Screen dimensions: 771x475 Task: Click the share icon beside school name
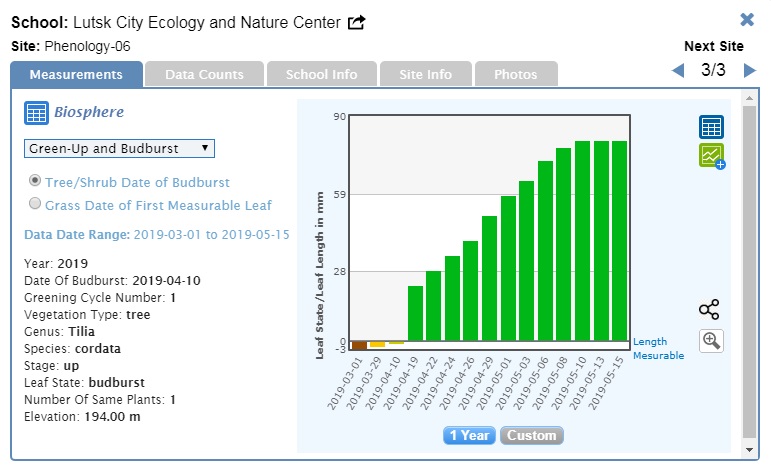pyautogui.click(x=356, y=22)
